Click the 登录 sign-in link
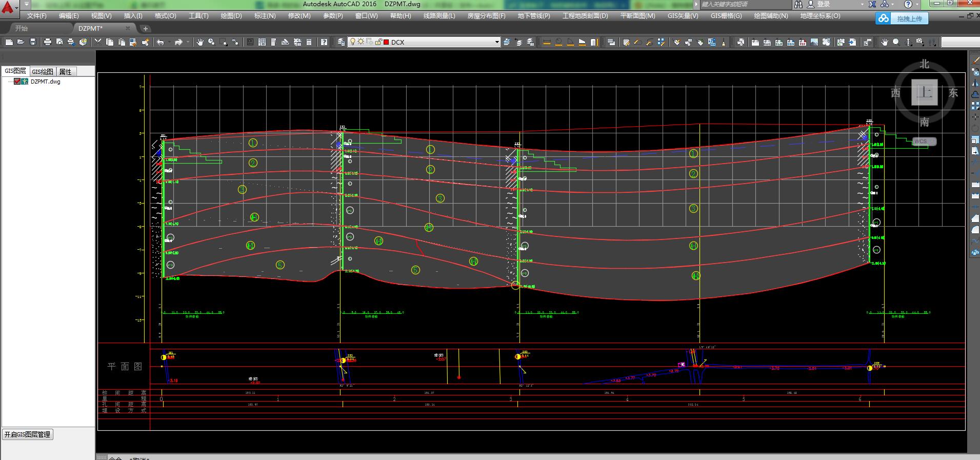The width and height of the screenshot is (980, 460). point(824,4)
